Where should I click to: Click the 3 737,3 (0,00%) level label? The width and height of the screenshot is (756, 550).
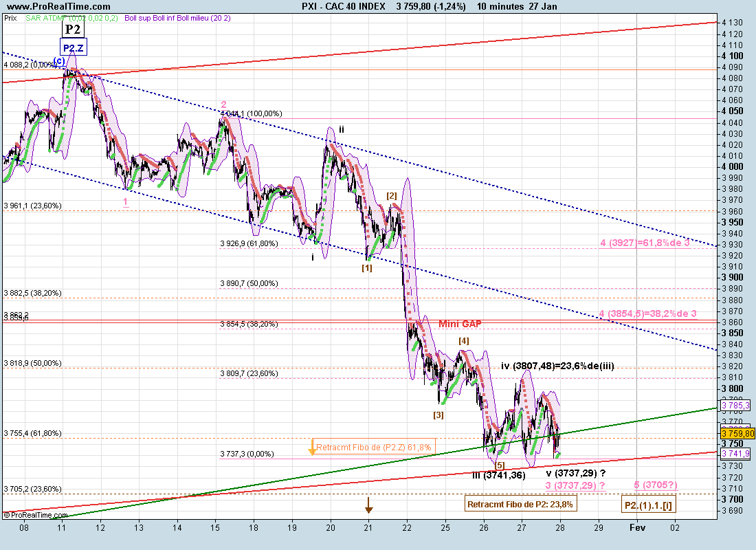(247, 454)
